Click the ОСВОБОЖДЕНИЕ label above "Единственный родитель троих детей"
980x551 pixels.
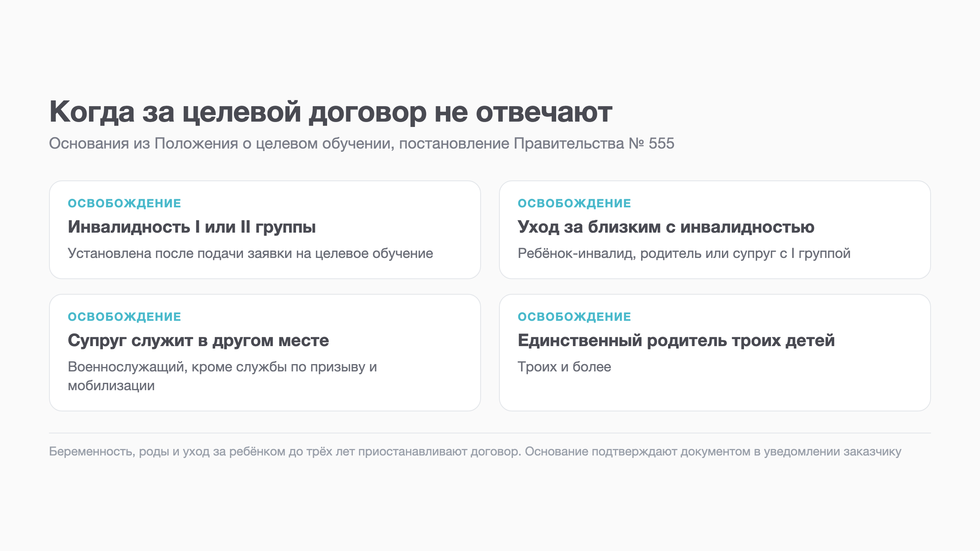coord(575,317)
